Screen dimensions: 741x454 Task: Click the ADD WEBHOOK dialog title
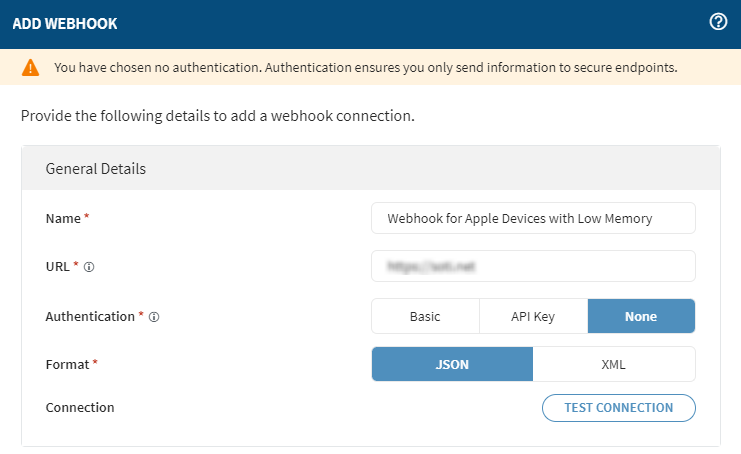point(65,24)
